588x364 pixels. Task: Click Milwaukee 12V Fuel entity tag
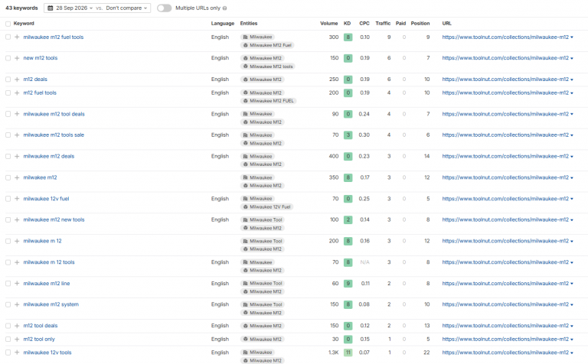click(x=266, y=206)
